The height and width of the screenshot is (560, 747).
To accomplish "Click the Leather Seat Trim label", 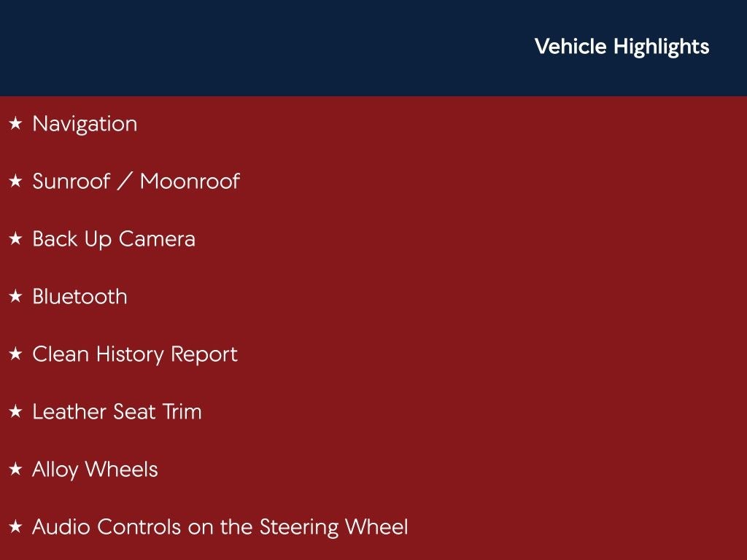I will coord(117,412).
